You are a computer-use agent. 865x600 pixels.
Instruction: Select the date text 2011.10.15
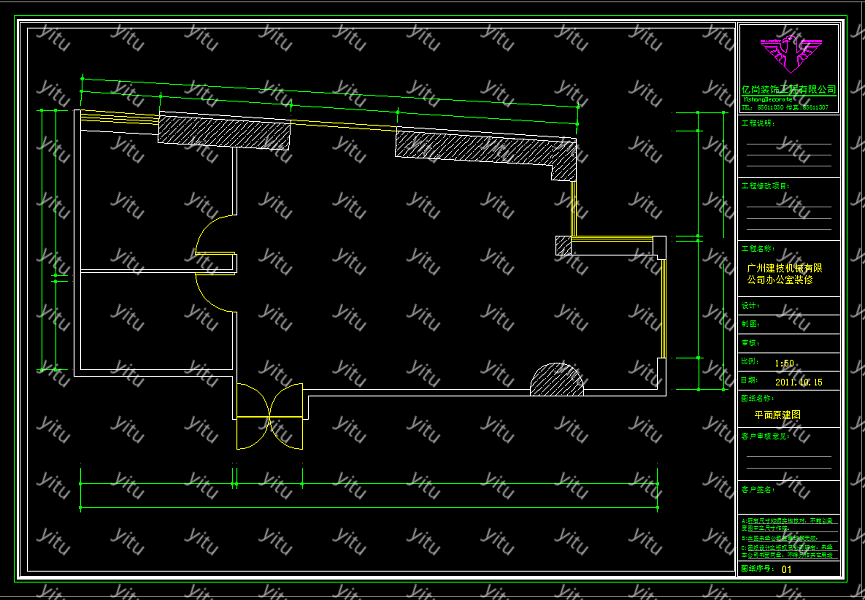coord(798,382)
